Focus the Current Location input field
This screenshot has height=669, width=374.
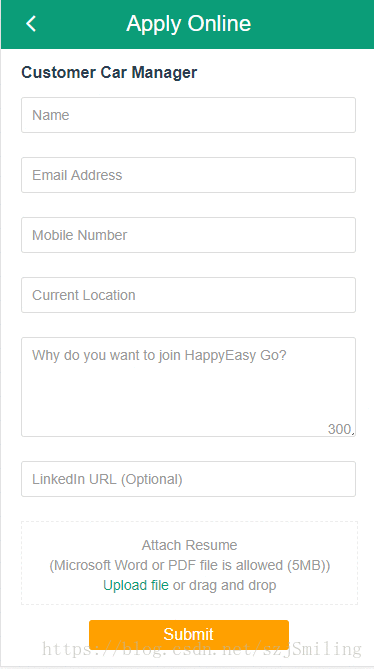point(188,295)
